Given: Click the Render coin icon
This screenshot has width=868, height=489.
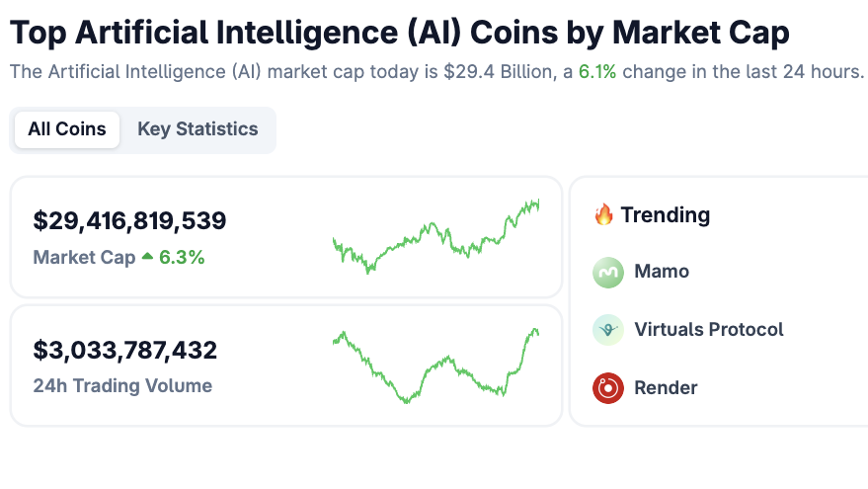Looking at the screenshot, I should pyautogui.click(x=608, y=388).
